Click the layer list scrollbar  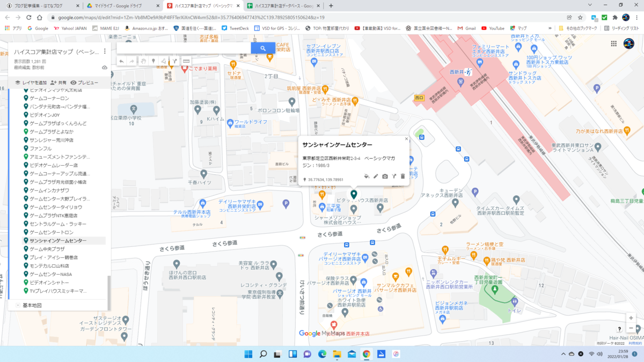(x=109, y=292)
